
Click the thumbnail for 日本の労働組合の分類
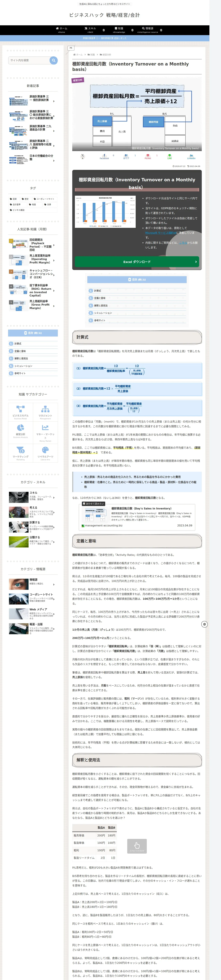tap(18, 160)
